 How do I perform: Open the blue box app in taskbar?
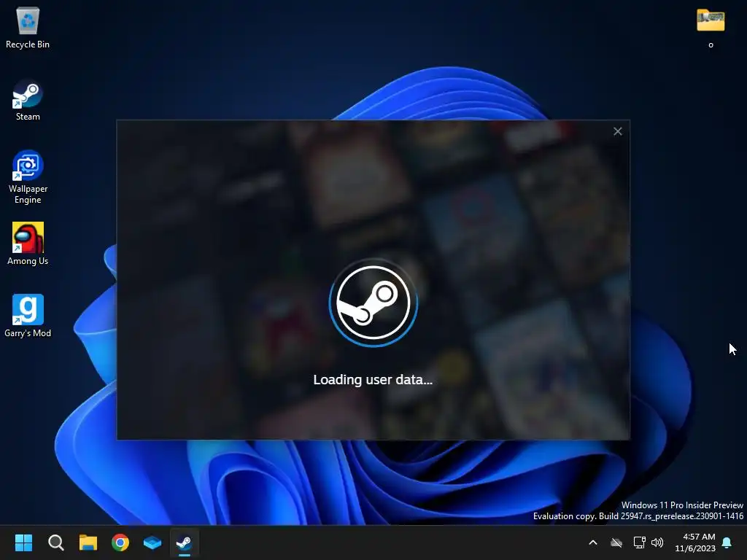(x=152, y=542)
